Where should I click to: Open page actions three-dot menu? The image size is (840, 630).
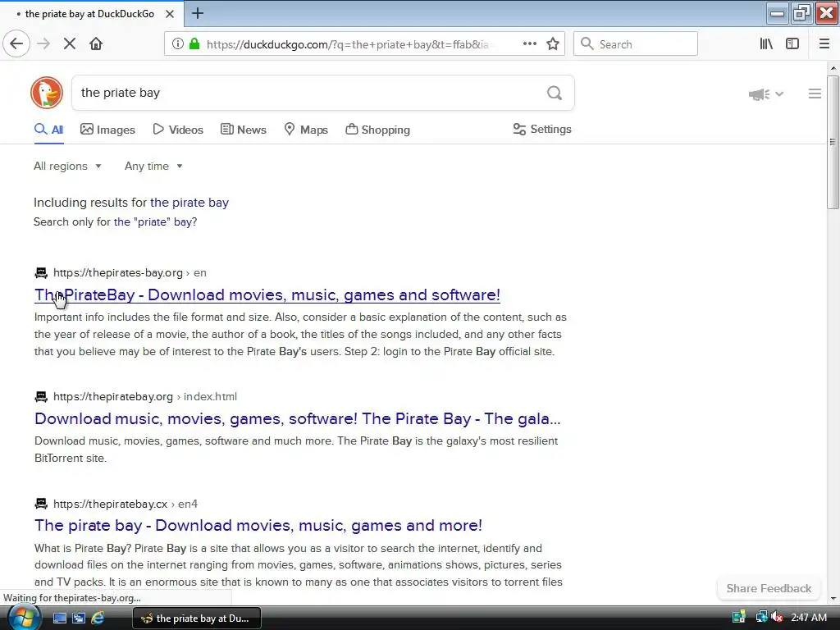click(529, 44)
